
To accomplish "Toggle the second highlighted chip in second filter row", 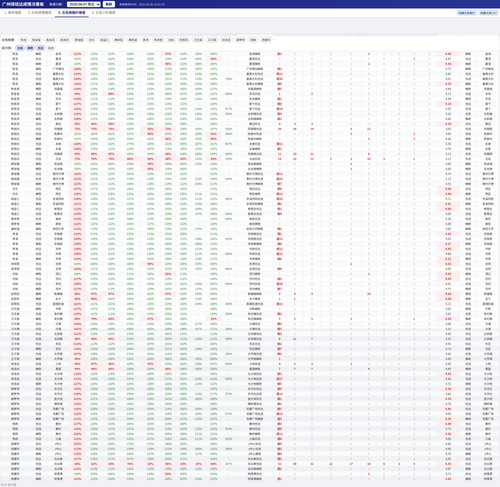I will [x=30, y=48].
